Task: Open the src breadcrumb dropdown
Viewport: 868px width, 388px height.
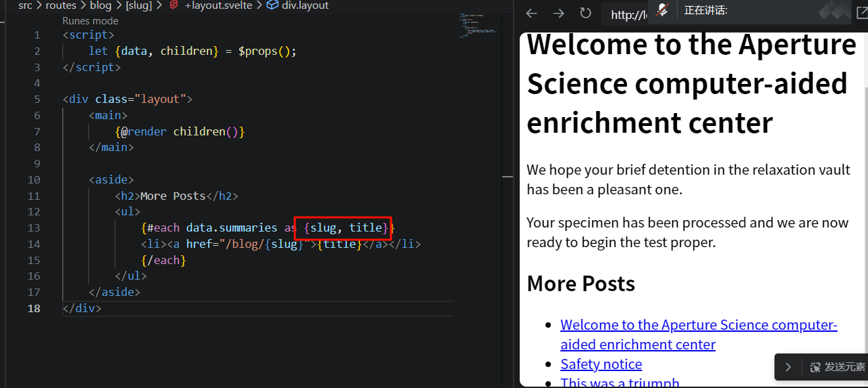Action: tap(26, 5)
